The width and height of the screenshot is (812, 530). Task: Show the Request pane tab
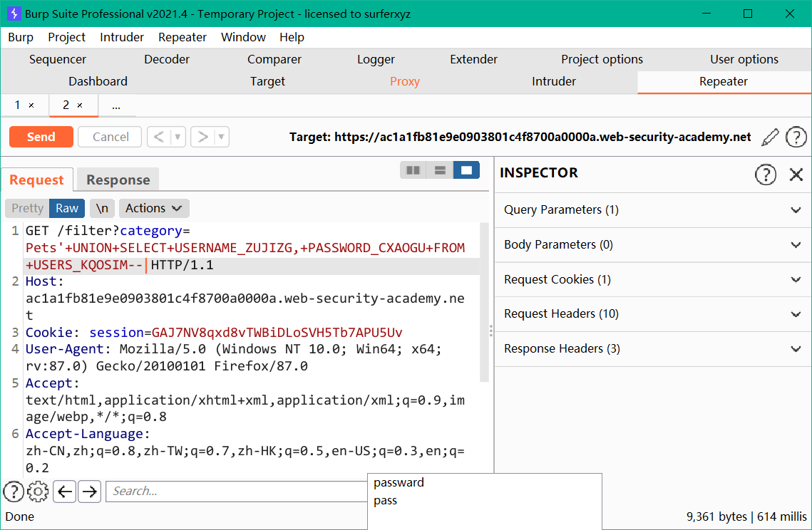tap(37, 180)
